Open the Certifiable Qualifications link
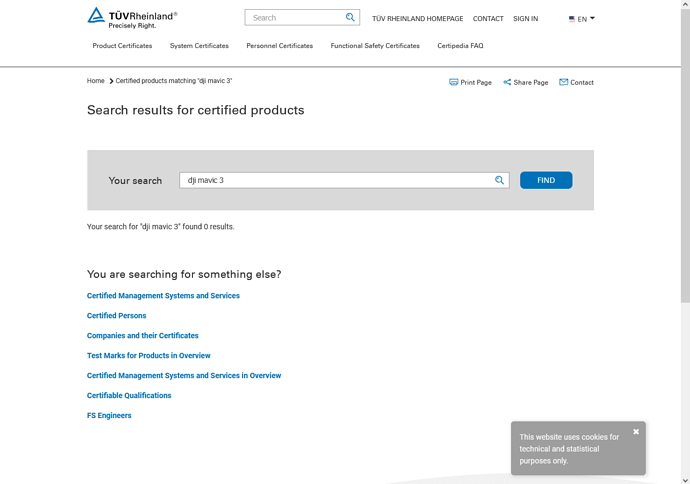The width and height of the screenshot is (690, 484). (129, 395)
